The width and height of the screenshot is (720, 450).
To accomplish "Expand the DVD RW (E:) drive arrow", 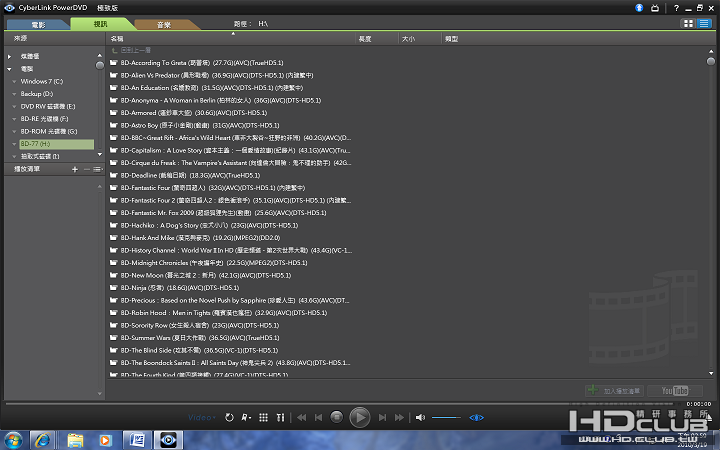I will 14,107.
